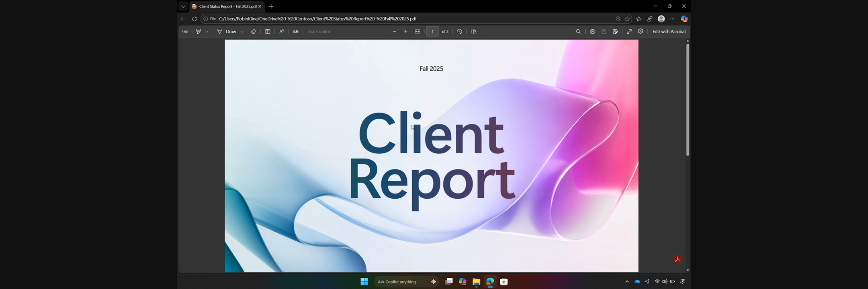Viewport: 868px width, 289px height.
Task: Enter full screen PDF view
Action: coord(629,31)
